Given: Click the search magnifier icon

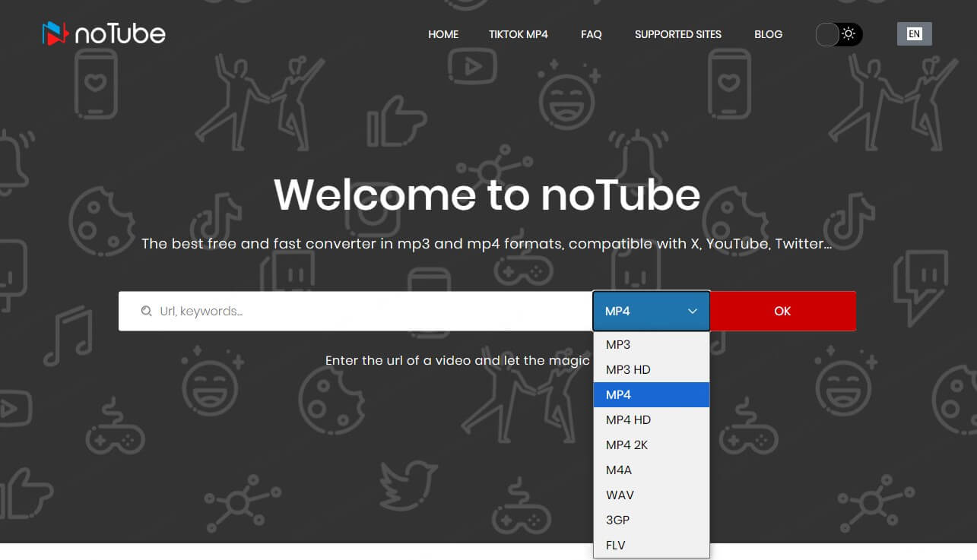Looking at the screenshot, I should [x=146, y=311].
